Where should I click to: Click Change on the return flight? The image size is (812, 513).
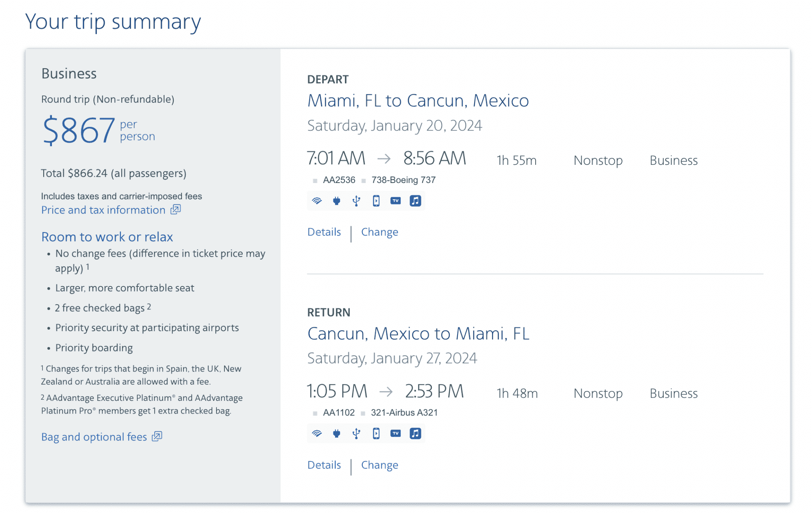click(x=379, y=465)
